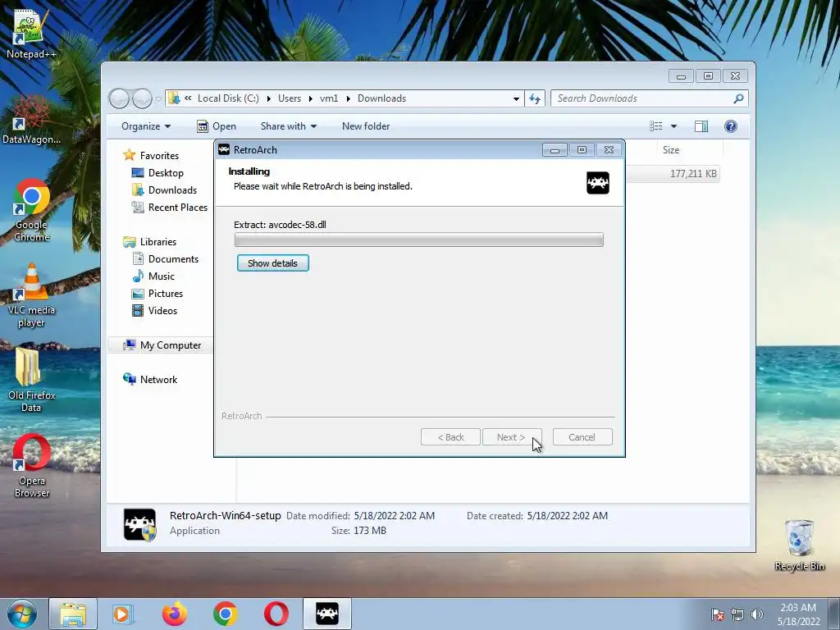Select the Downloads breadcrumb segment
The width and height of the screenshot is (840, 630).
click(382, 98)
